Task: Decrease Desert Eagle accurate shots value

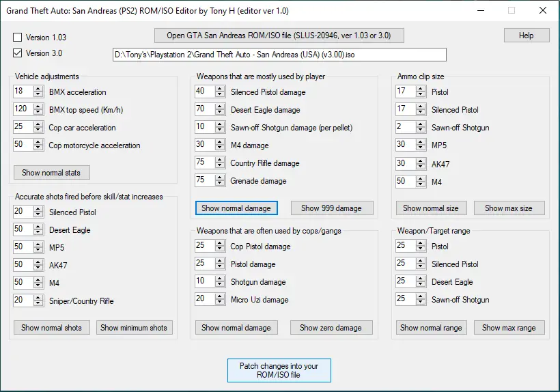Action: coord(38,232)
